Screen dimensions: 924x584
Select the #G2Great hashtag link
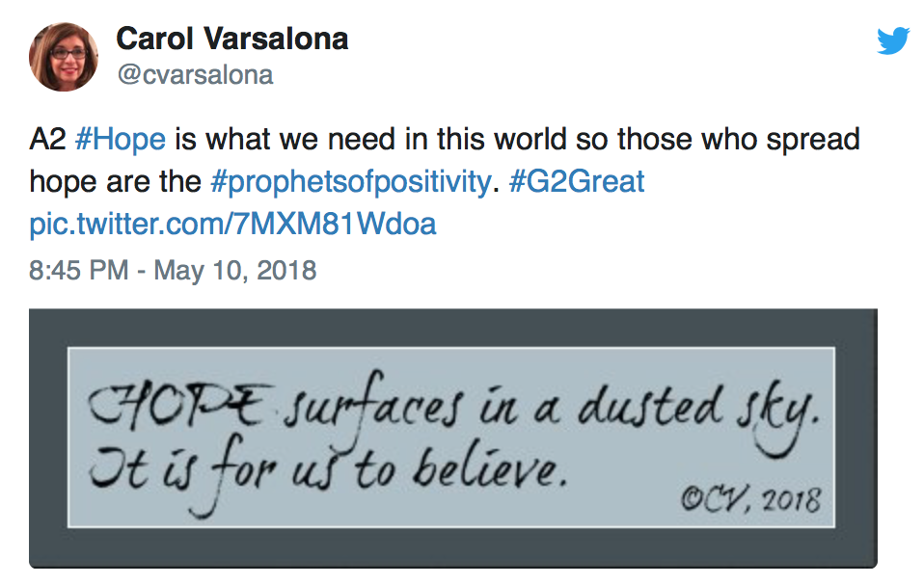tap(577, 181)
